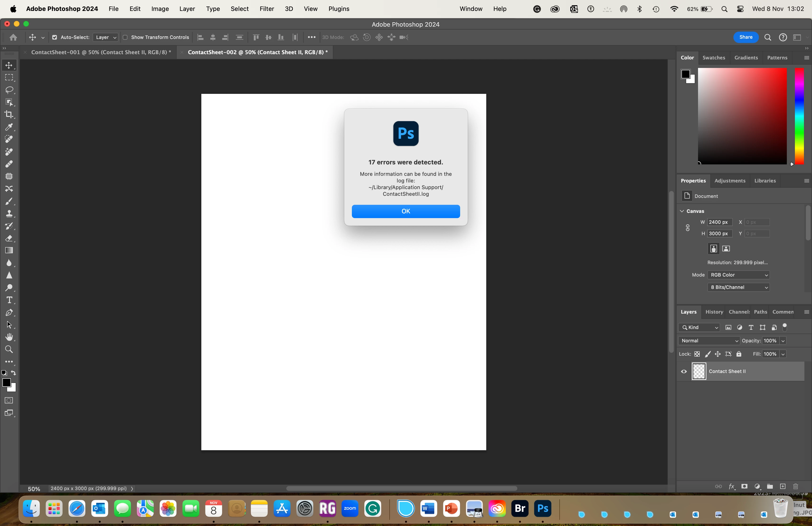Select the Crop tool
The image size is (812, 526).
pos(9,115)
